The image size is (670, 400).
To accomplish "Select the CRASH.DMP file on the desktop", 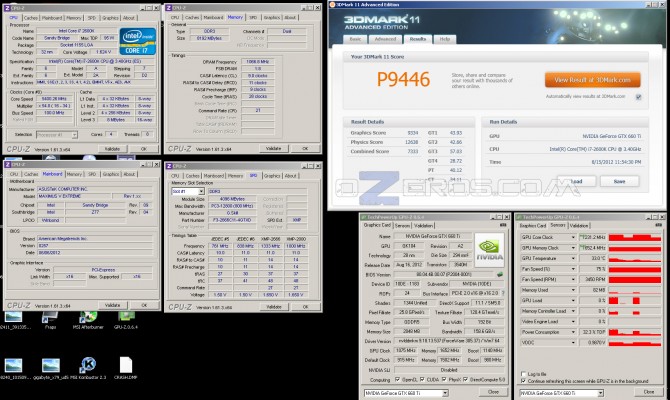I will (126, 365).
